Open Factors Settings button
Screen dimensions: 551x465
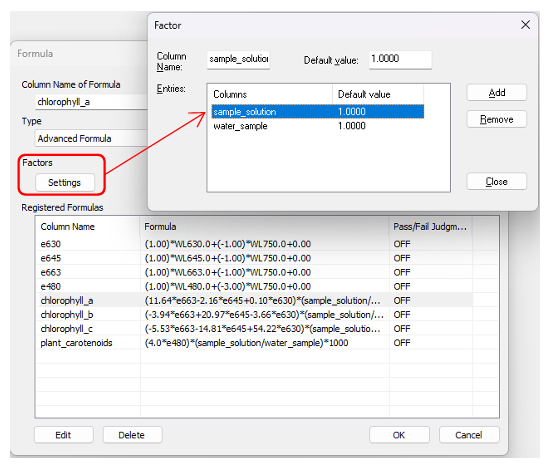pos(65,182)
